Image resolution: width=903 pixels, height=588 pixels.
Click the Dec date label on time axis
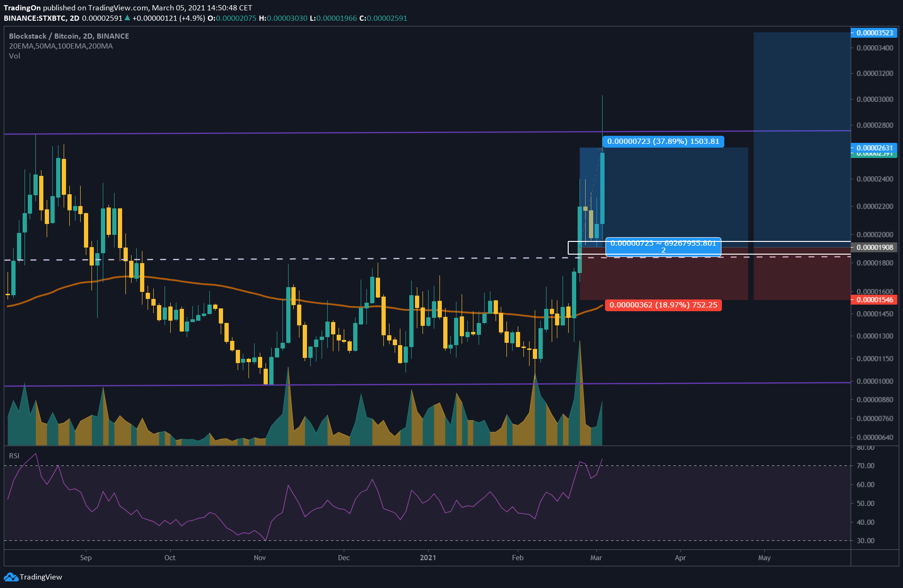point(344,557)
